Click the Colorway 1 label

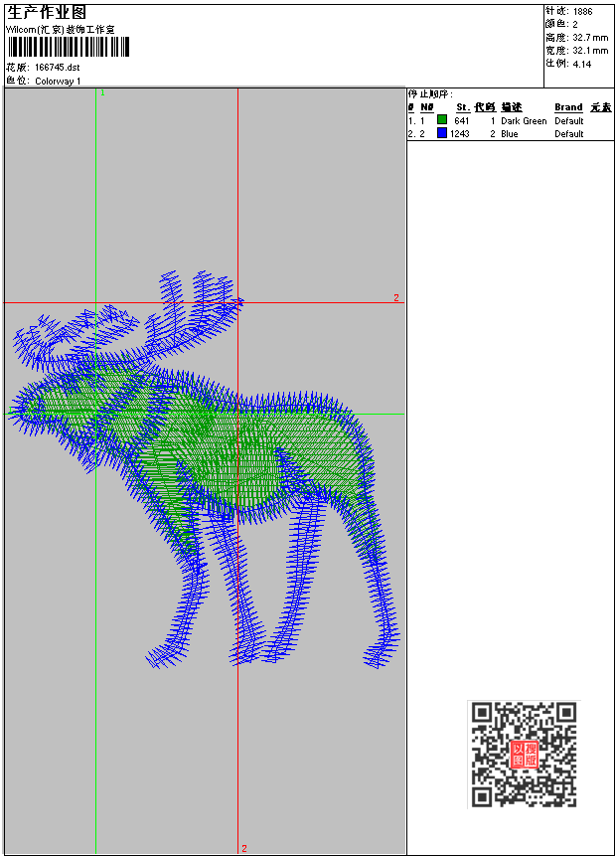(58, 81)
